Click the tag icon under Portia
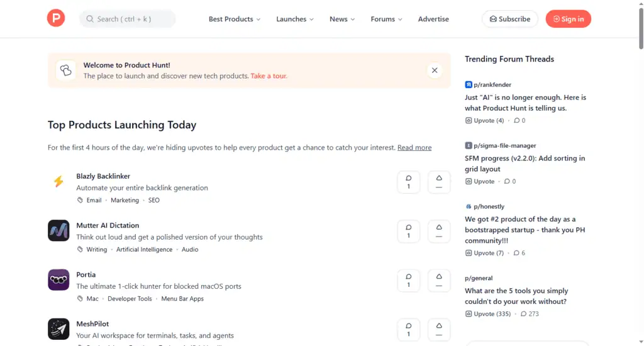This screenshot has width=644, height=346. pos(80,299)
